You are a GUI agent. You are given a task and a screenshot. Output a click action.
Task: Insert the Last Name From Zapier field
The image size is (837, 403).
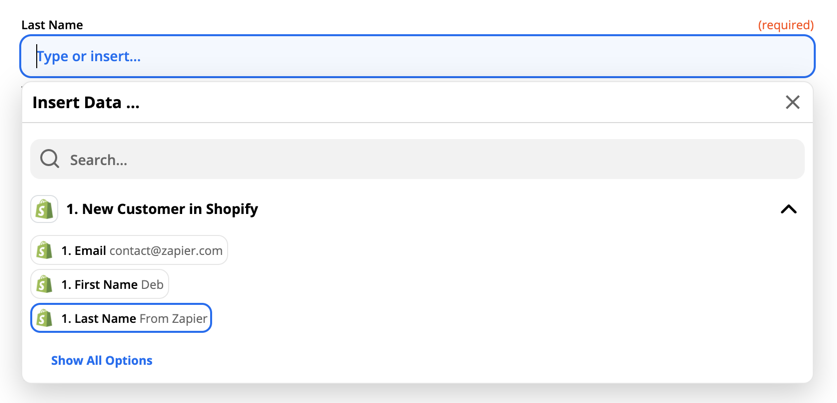tap(121, 319)
